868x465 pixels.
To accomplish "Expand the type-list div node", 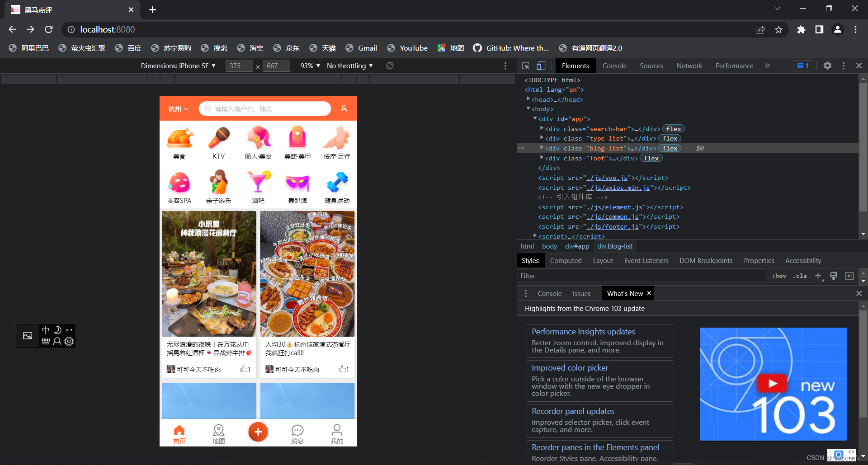I will (x=542, y=138).
